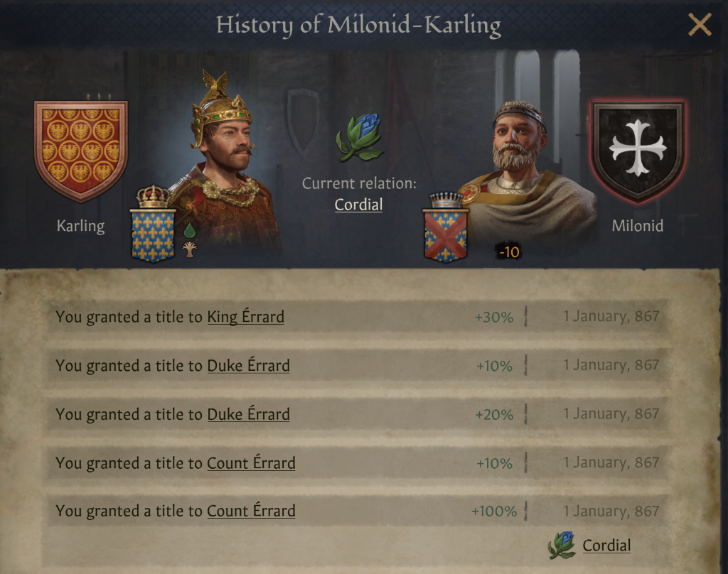Open the Cordial link at the bottom right
Image resolution: width=728 pixels, height=574 pixels.
(x=606, y=546)
